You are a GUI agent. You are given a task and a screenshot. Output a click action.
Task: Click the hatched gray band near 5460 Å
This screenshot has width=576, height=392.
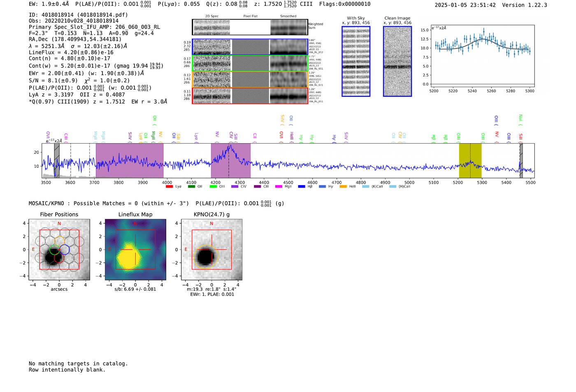(x=521, y=160)
